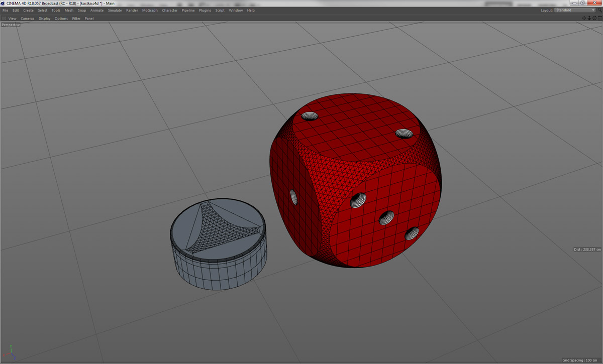
Task: Open the MoGraph menu
Action: tap(149, 10)
